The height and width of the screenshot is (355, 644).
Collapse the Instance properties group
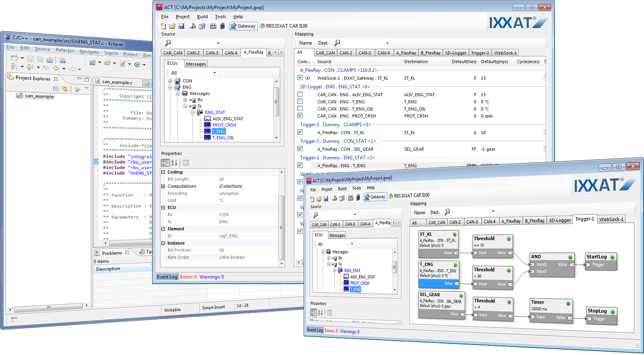[163, 243]
